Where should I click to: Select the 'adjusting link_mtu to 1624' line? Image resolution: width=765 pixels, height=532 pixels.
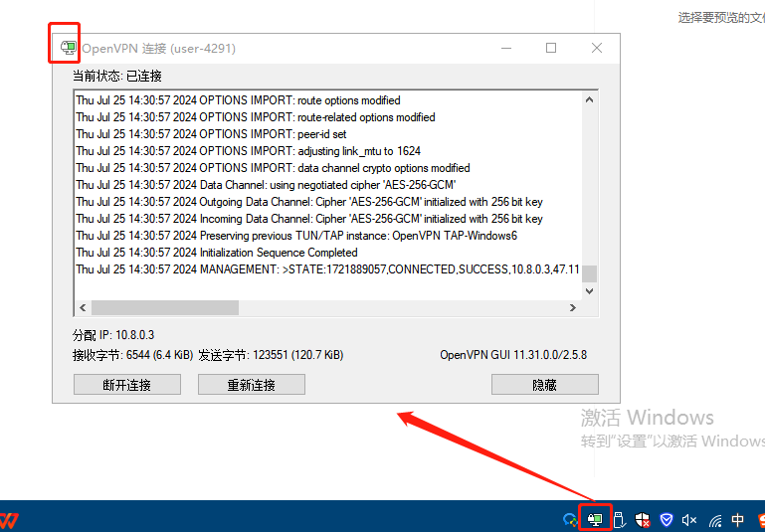pyautogui.click(x=248, y=151)
